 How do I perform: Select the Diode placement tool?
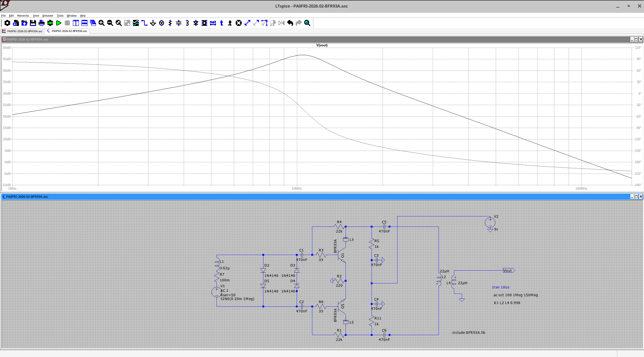[x=196, y=23]
